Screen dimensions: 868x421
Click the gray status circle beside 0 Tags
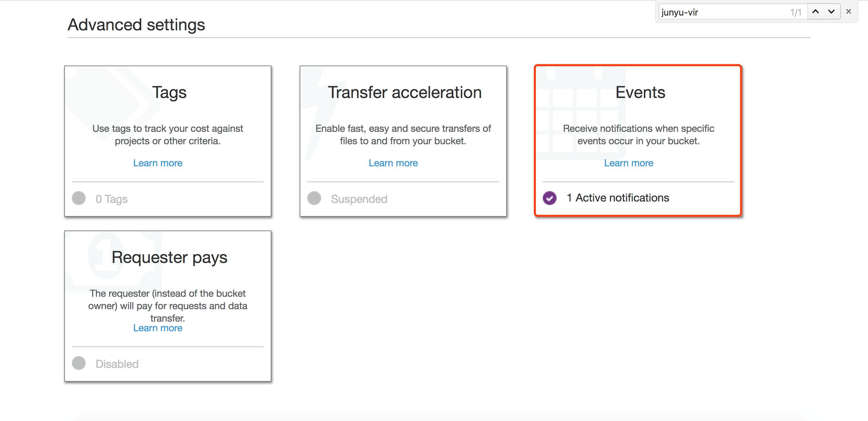coord(79,198)
